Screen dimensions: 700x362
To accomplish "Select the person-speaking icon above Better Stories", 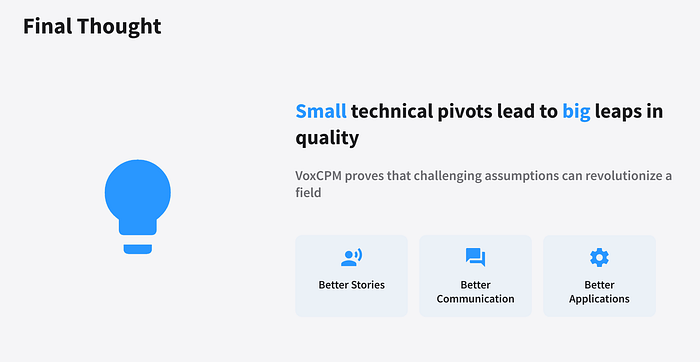I will tap(351, 257).
